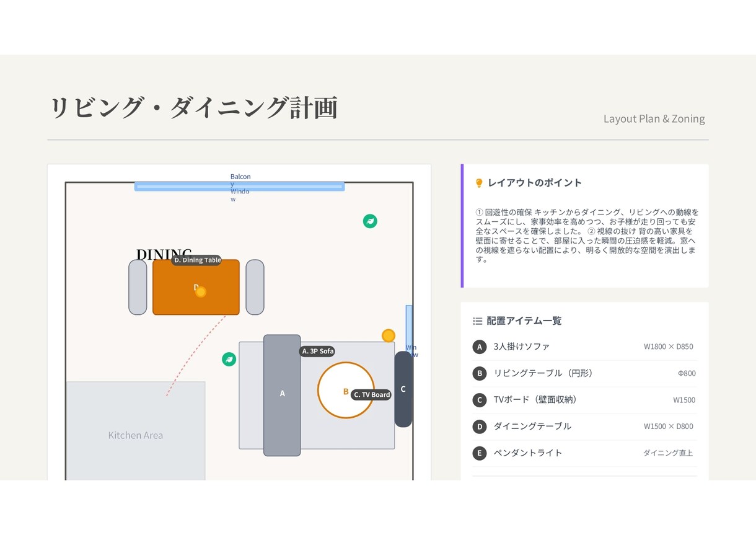Select the dining chair left of the table

[138, 287]
